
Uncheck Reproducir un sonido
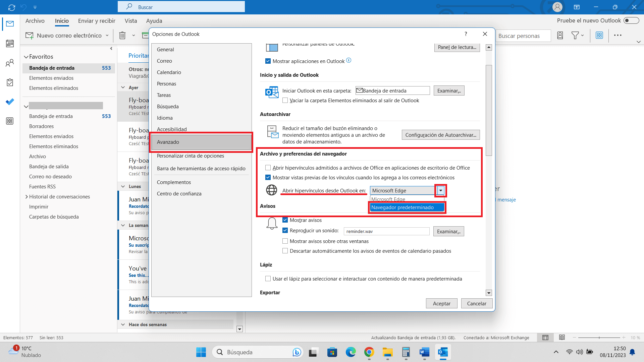(285, 230)
